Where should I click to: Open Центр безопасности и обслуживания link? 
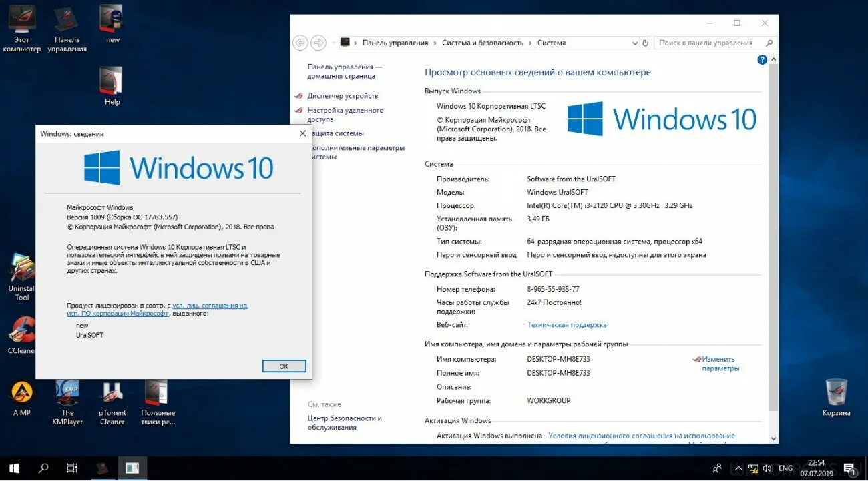[345, 423]
